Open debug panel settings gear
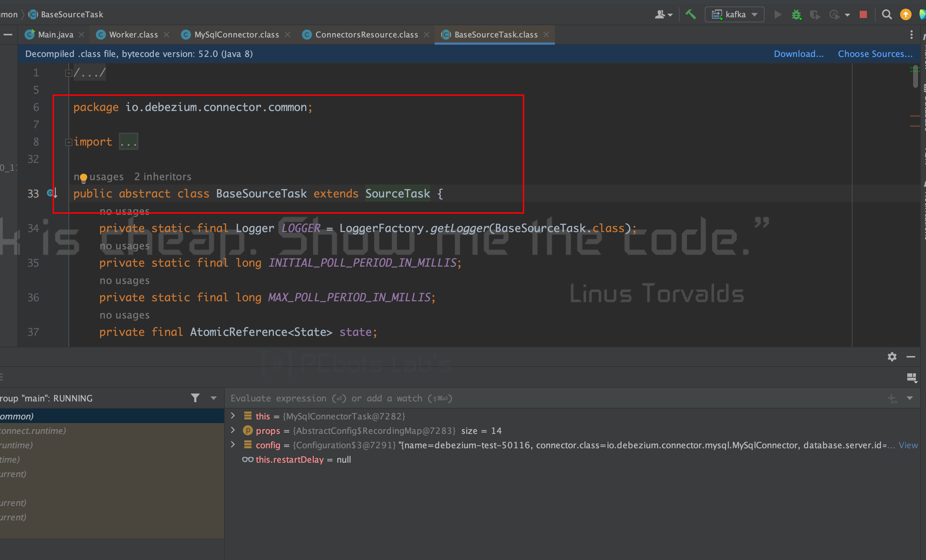This screenshot has width=926, height=560. point(892,357)
